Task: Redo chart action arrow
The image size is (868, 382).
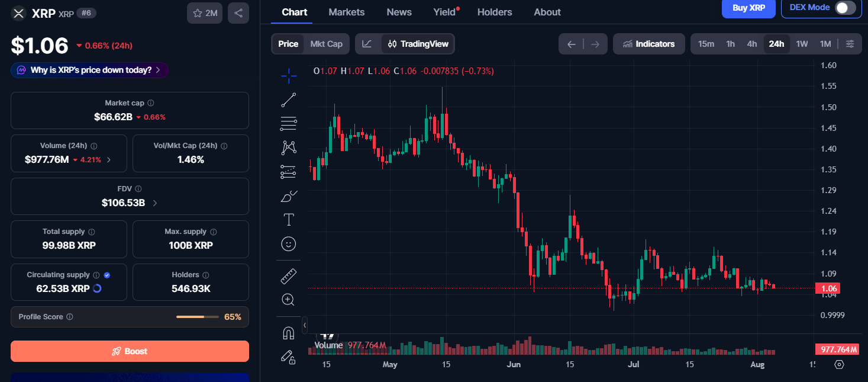Action: click(x=595, y=44)
